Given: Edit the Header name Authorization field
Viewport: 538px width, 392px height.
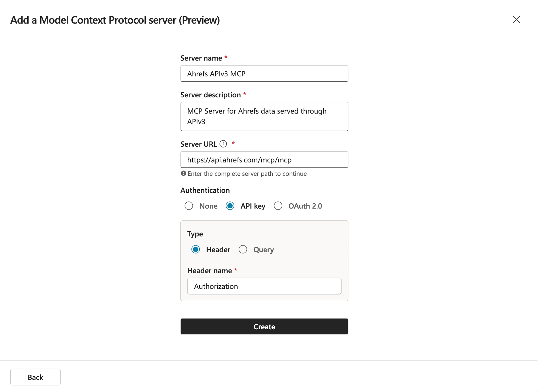Looking at the screenshot, I should click(264, 286).
